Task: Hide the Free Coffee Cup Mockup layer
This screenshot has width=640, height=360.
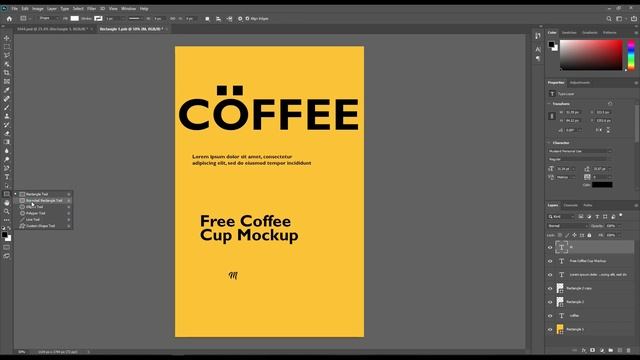Action: point(550,261)
